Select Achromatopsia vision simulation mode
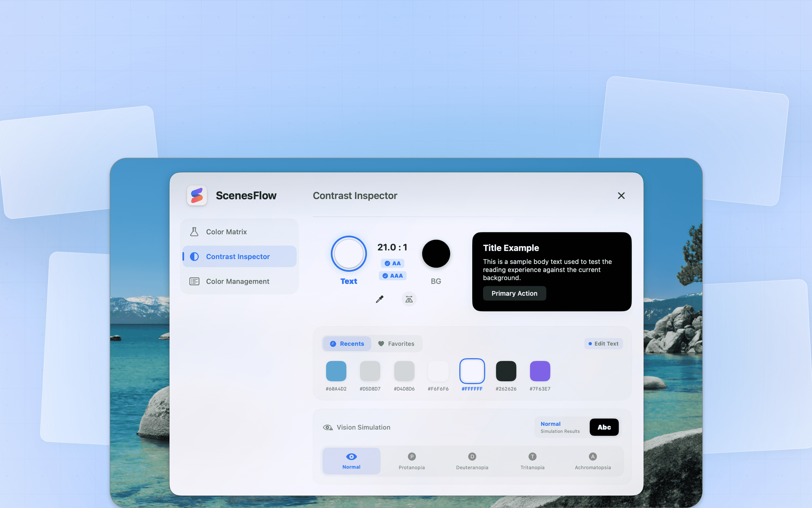 coord(593,461)
